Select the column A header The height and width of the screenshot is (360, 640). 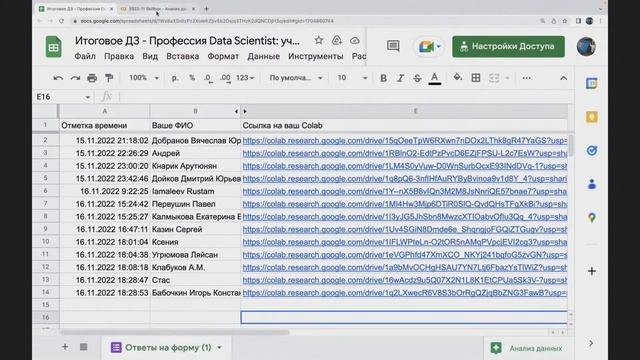(104, 111)
